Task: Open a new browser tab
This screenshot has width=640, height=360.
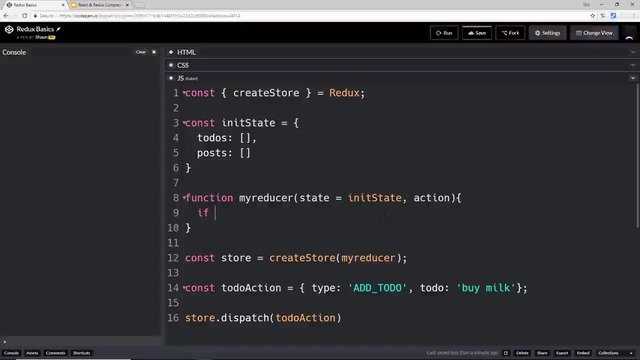Action: pyautogui.click(x=139, y=5)
